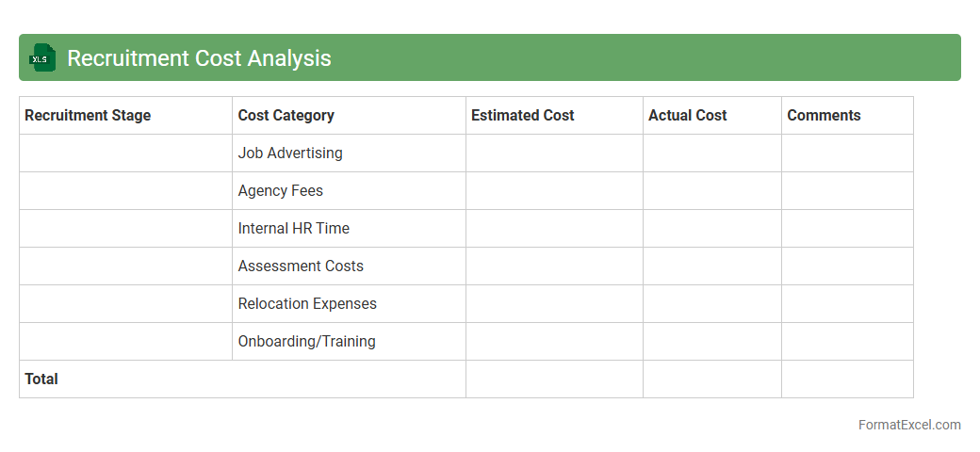
Task: Select the Comments column header
Action: 824,115
